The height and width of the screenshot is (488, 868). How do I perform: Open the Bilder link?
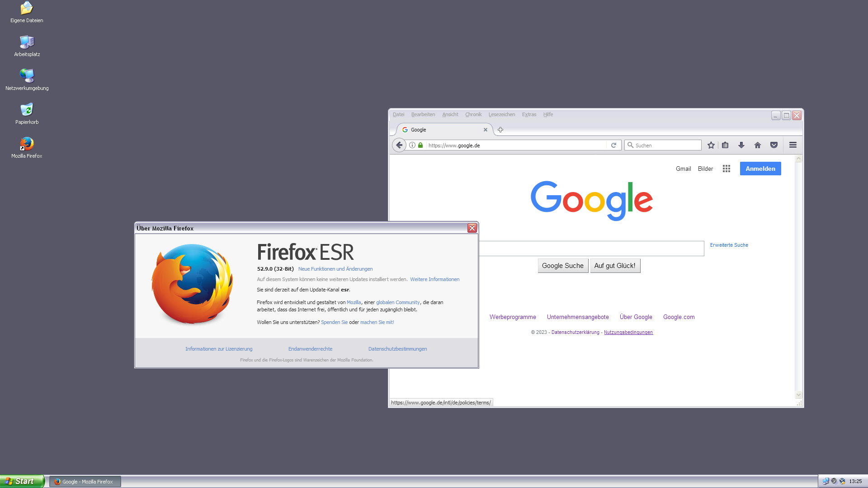click(x=705, y=169)
